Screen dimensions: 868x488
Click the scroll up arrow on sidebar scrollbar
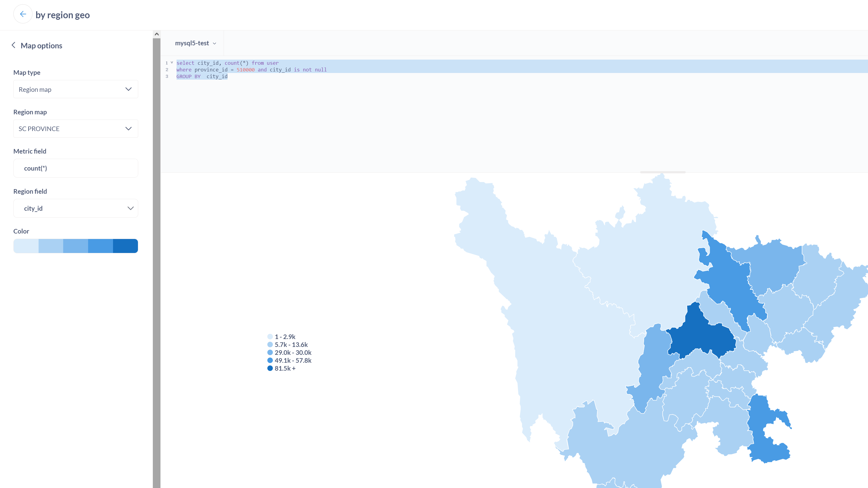[156, 34]
